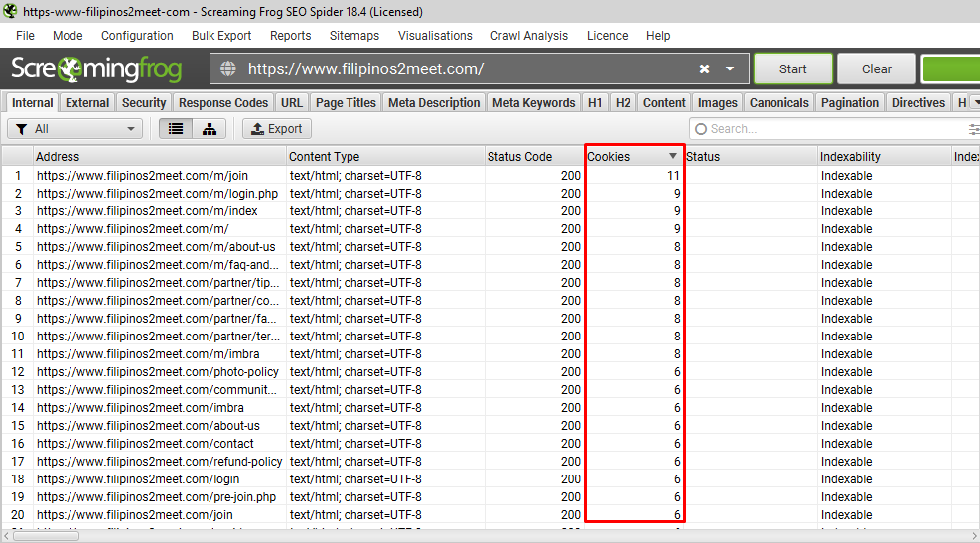Select the Internal tab

point(32,102)
